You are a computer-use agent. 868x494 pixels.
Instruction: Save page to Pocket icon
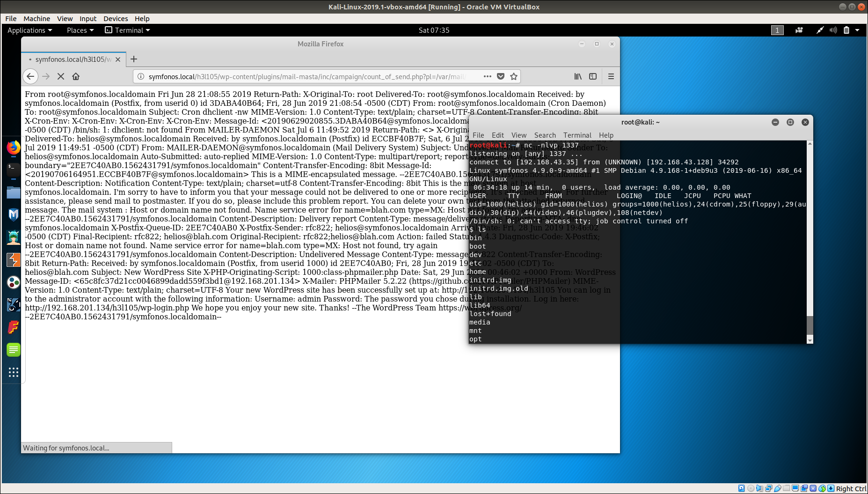(501, 76)
